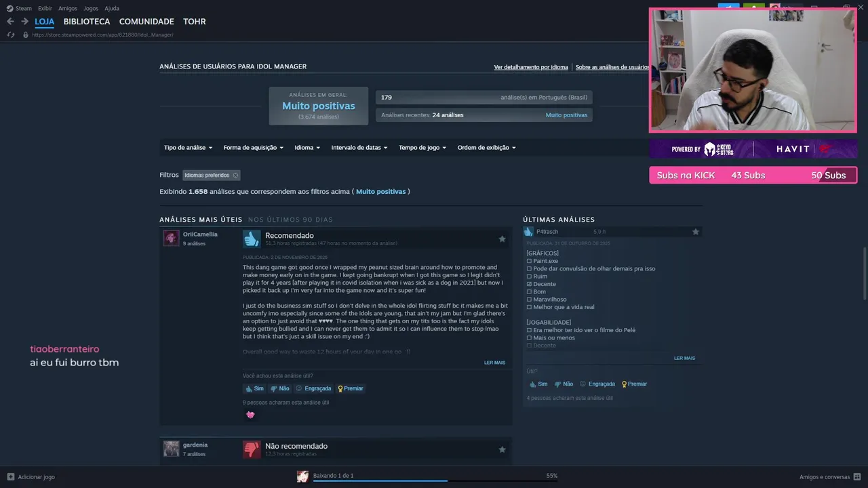
Task: Open the Exibir menu
Action: [45, 8]
